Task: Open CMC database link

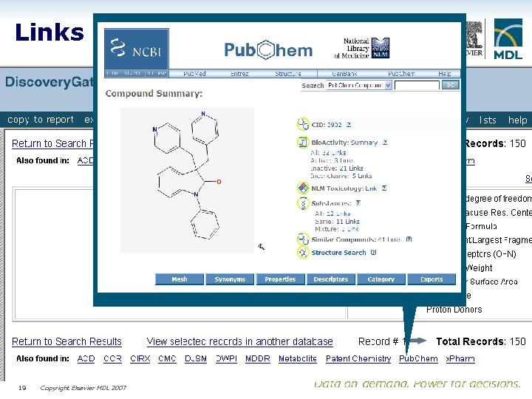Action: (167, 358)
